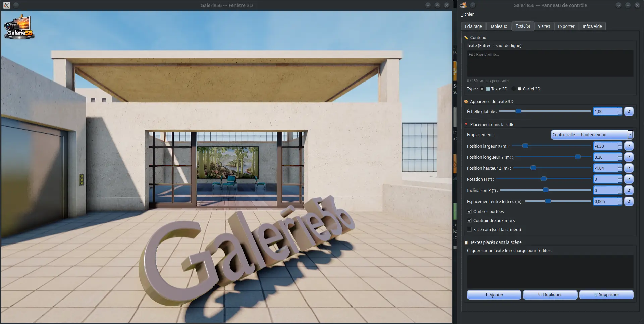Show the Infos/Aide tab
Viewport: 644px width, 324px height.
pyautogui.click(x=592, y=26)
